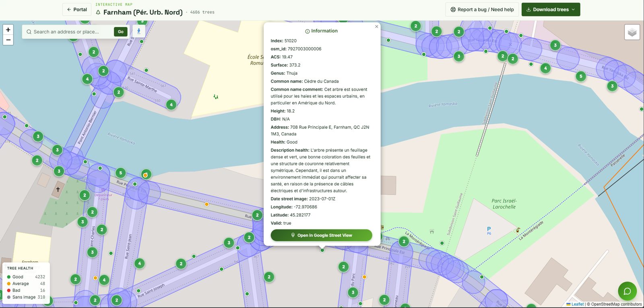Open tree in Google Street View
Screen dimensions: 644x308
321,235
